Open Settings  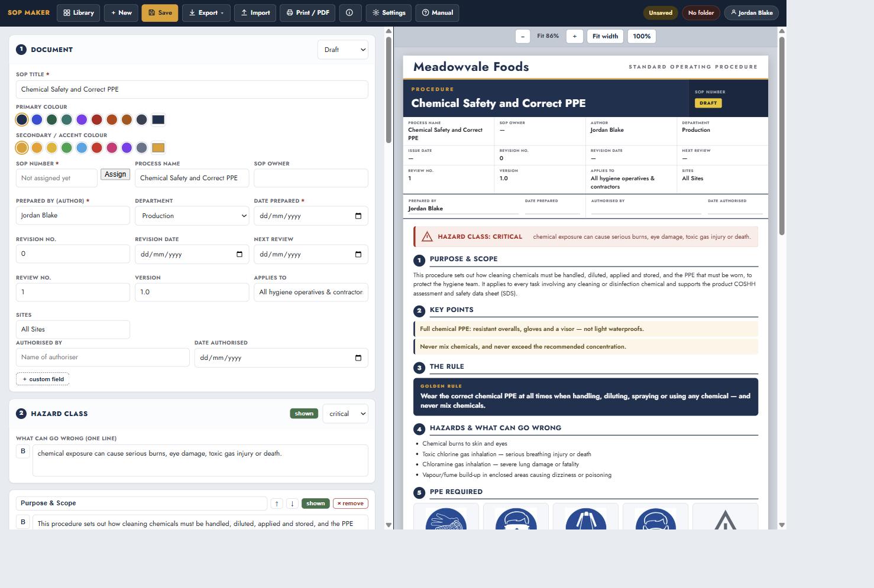(x=389, y=12)
